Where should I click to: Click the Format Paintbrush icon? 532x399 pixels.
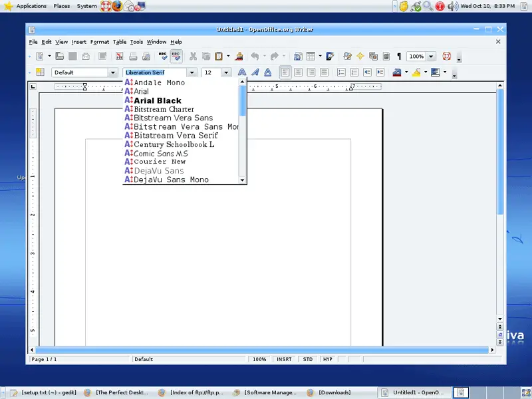239,57
